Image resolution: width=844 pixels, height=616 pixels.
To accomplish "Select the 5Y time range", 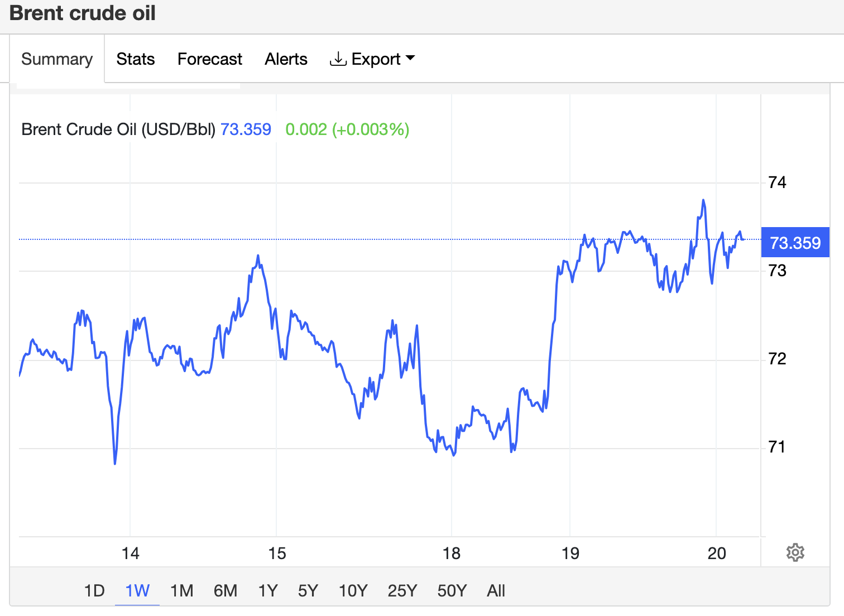I will tap(308, 590).
